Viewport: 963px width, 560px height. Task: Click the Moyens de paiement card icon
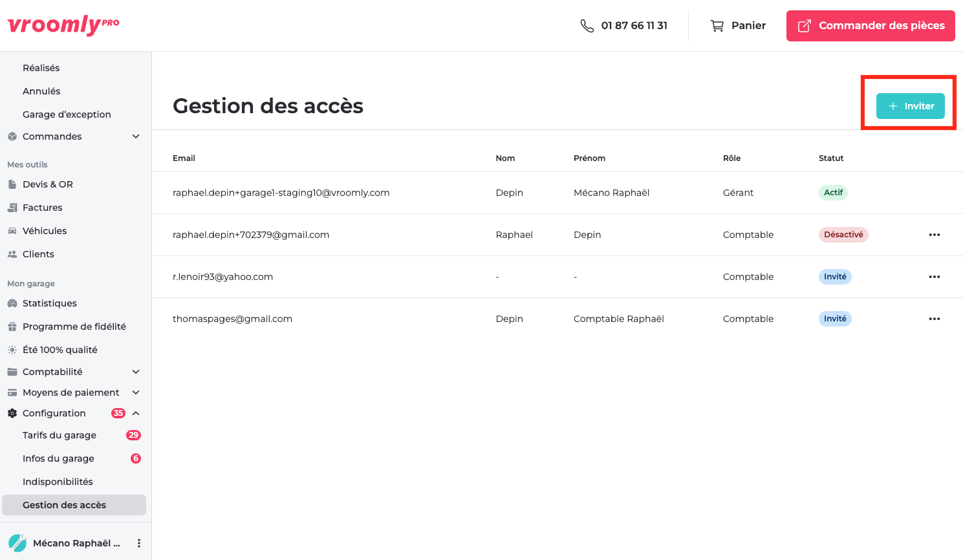point(12,393)
